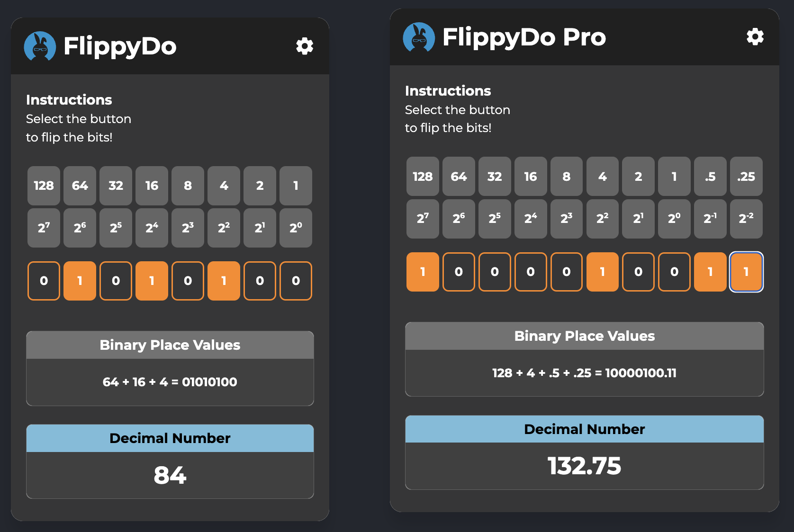The width and height of the screenshot is (794, 532).
Task: Disable the .25 bit in FlippyDo Pro
Action: pos(746,272)
